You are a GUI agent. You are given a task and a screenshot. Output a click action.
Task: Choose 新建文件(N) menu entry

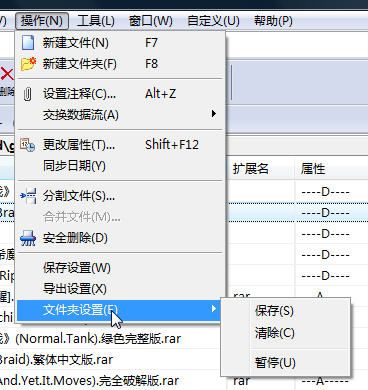pos(120,43)
